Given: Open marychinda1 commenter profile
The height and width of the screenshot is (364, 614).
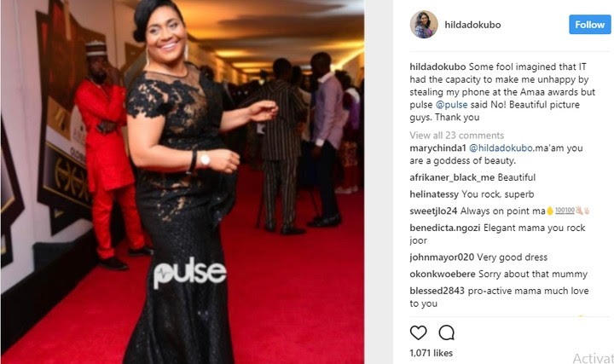Looking at the screenshot, I should 437,148.
